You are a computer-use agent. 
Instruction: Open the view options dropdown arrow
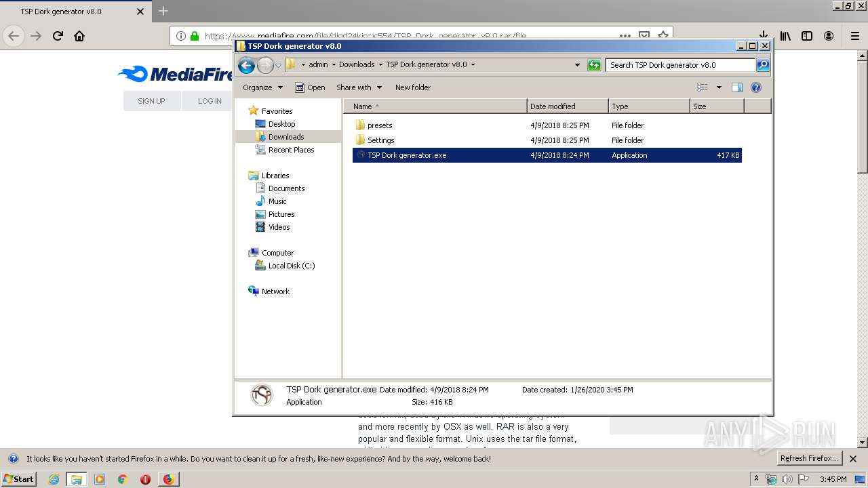coord(719,87)
